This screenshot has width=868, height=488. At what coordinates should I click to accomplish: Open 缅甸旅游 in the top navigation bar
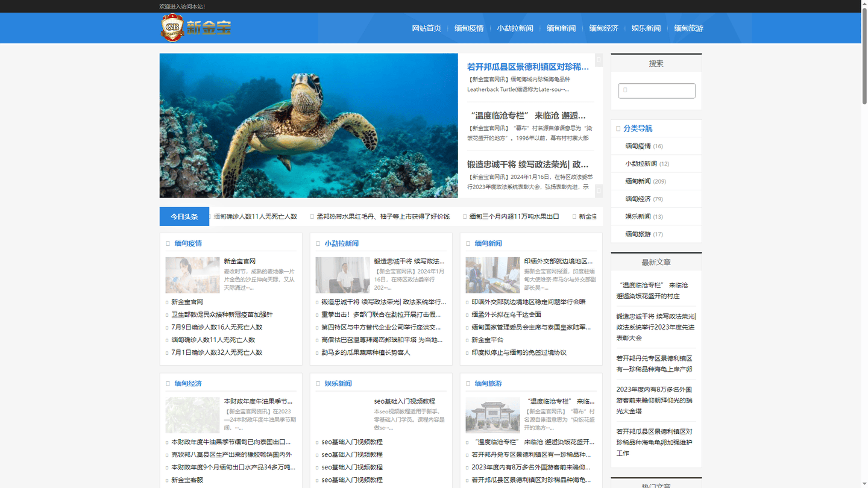pos(688,28)
